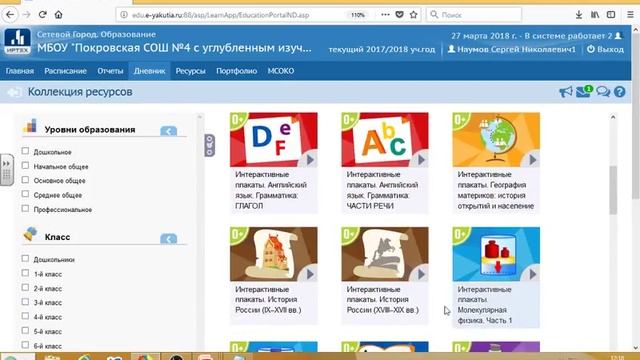Image resolution: width=640 pixels, height=360 pixels.
Task: Click the browser address bar URL
Action: (x=220, y=15)
